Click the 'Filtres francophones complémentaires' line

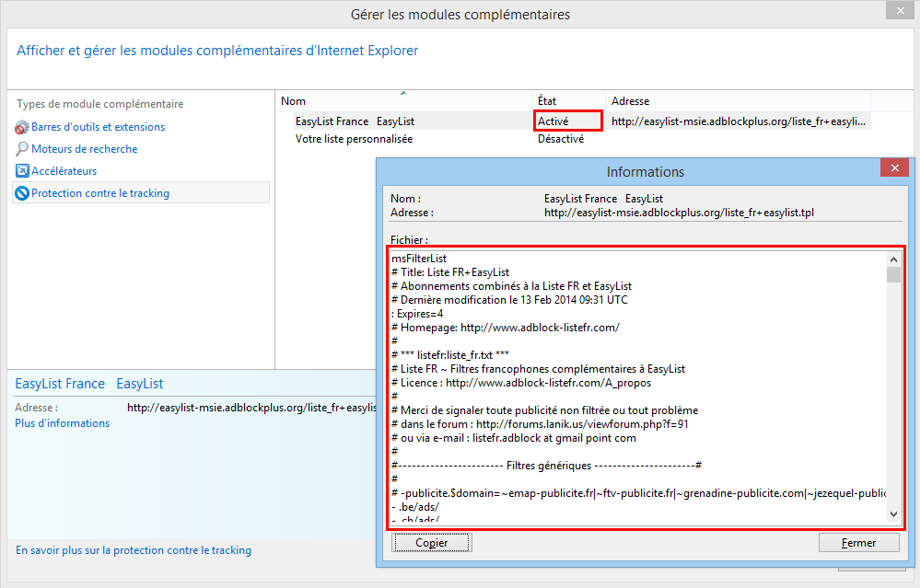tap(538, 369)
